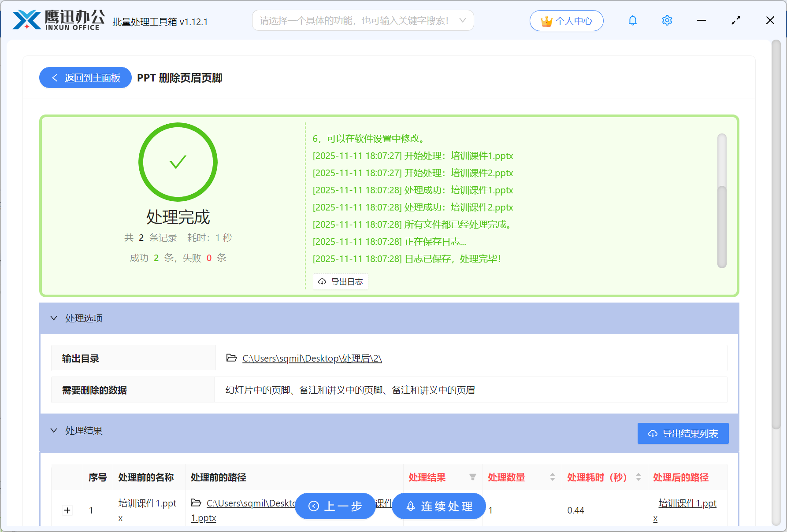Image resolution: width=787 pixels, height=532 pixels.
Task: Click the notification bell icon
Action: click(x=632, y=20)
